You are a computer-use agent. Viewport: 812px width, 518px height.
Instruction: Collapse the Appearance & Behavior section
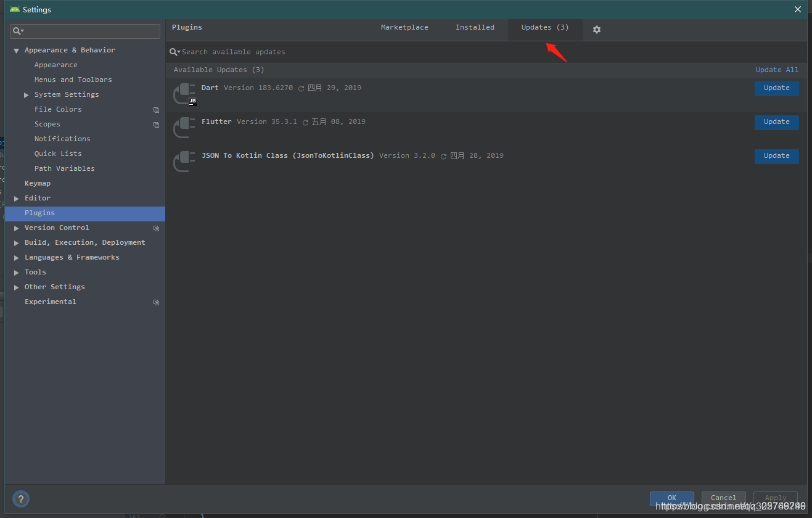tap(17, 51)
